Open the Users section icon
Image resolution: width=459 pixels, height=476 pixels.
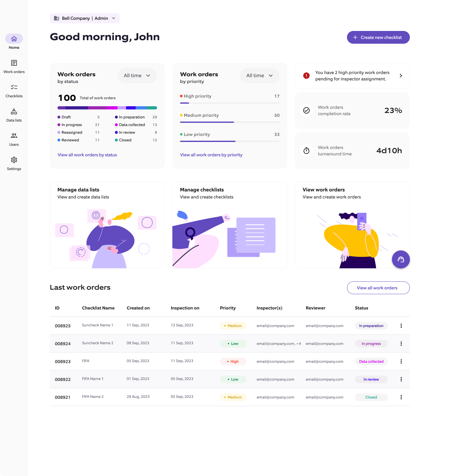pyautogui.click(x=14, y=136)
